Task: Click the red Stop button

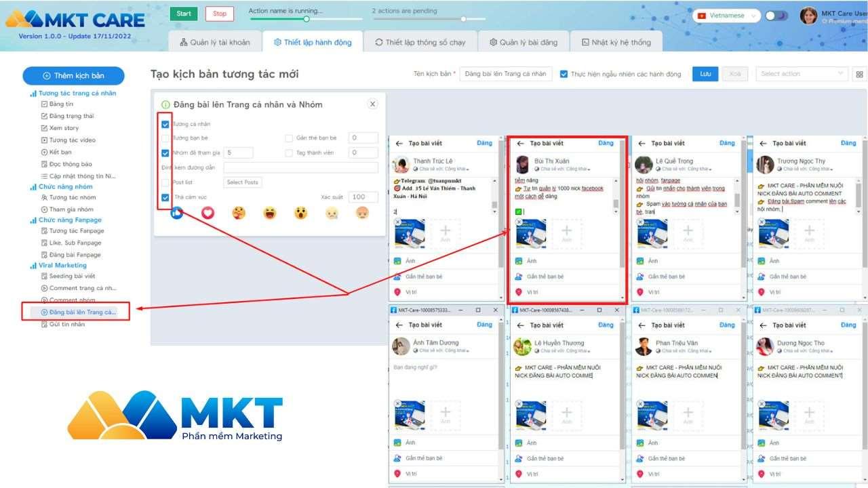Action: pos(220,14)
